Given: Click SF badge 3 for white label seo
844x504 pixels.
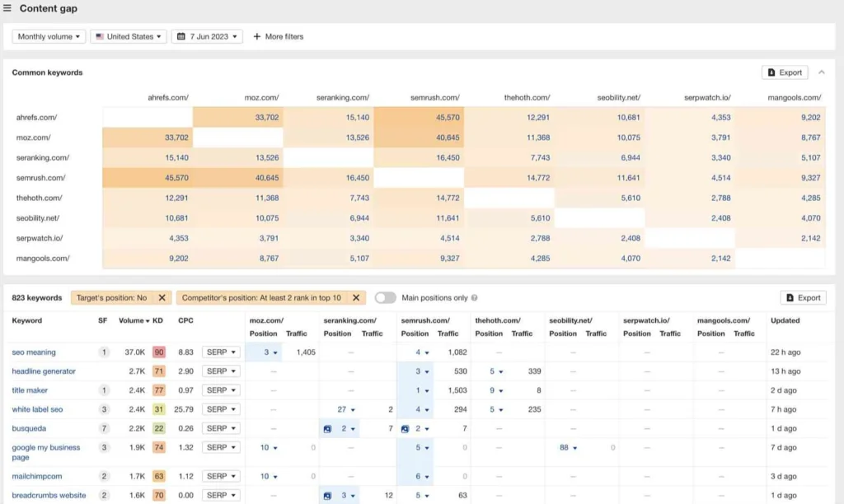Looking at the screenshot, I should [x=104, y=409].
